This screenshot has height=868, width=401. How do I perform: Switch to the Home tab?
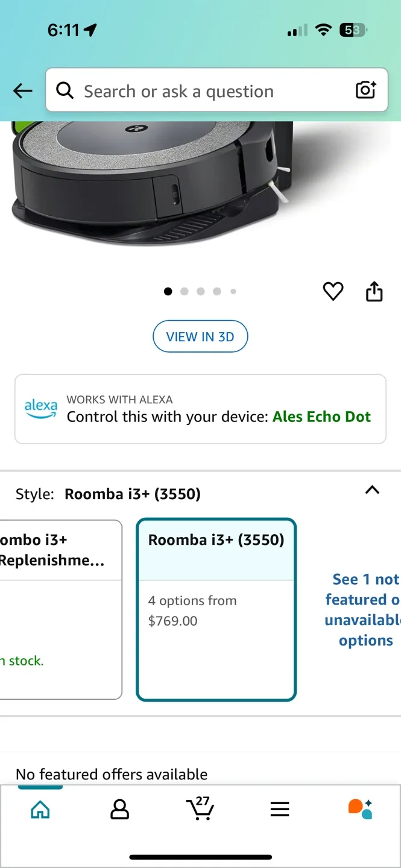[x=40, y=810]
